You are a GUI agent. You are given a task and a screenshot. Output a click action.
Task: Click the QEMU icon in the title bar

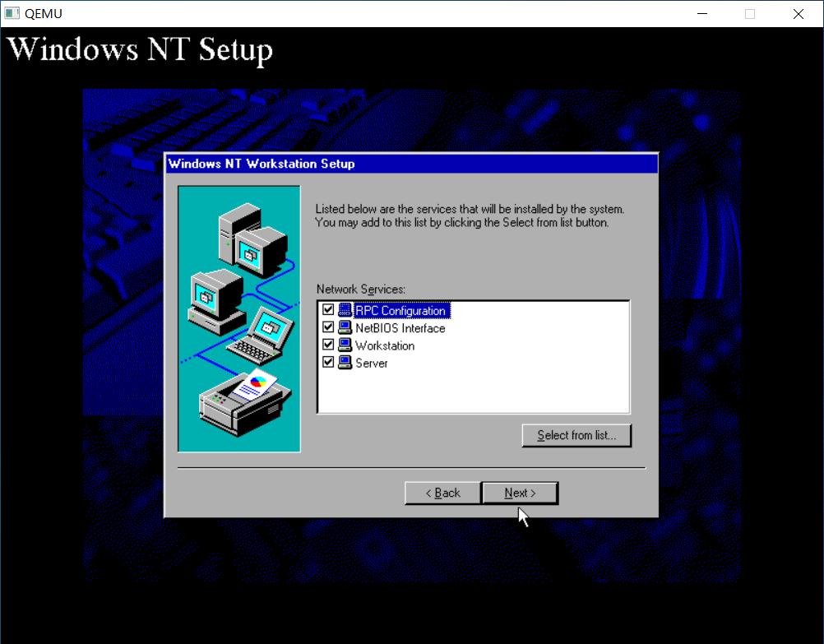[x=12, y=13]
